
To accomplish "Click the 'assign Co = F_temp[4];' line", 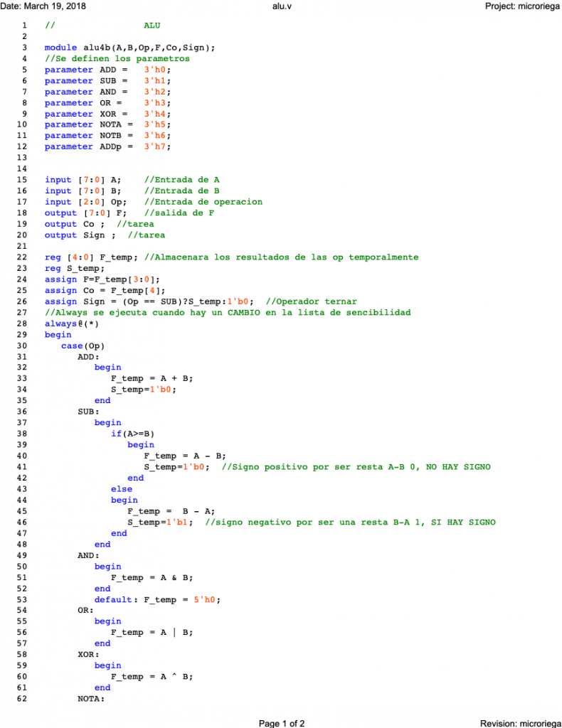I will point(105,291).
